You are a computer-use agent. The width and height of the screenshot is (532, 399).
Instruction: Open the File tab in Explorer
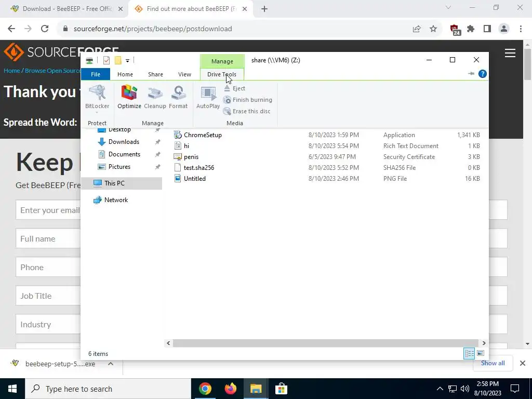point(96,74)
